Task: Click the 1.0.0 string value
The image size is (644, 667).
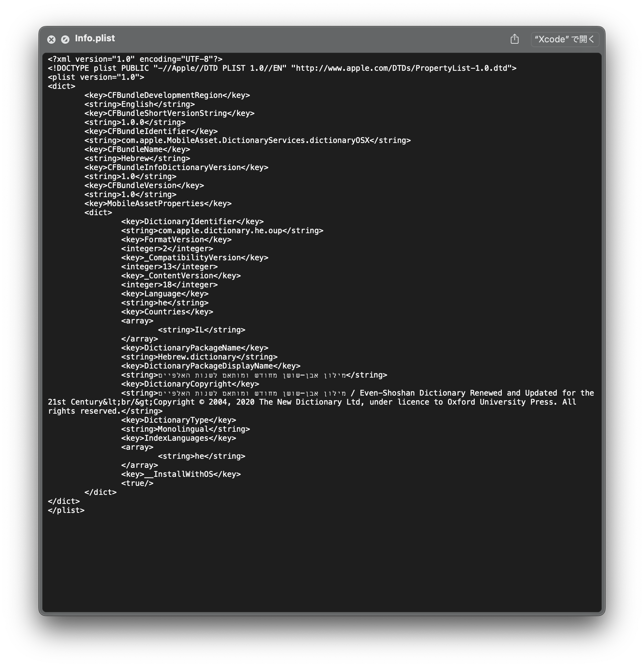Action: [135, 122]
